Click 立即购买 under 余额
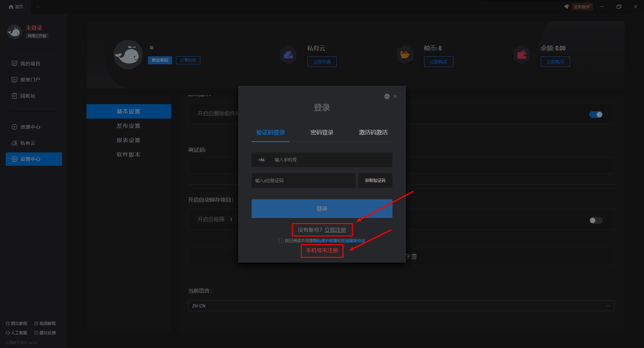This screenshot has width=644, height=348. [555, 62]
